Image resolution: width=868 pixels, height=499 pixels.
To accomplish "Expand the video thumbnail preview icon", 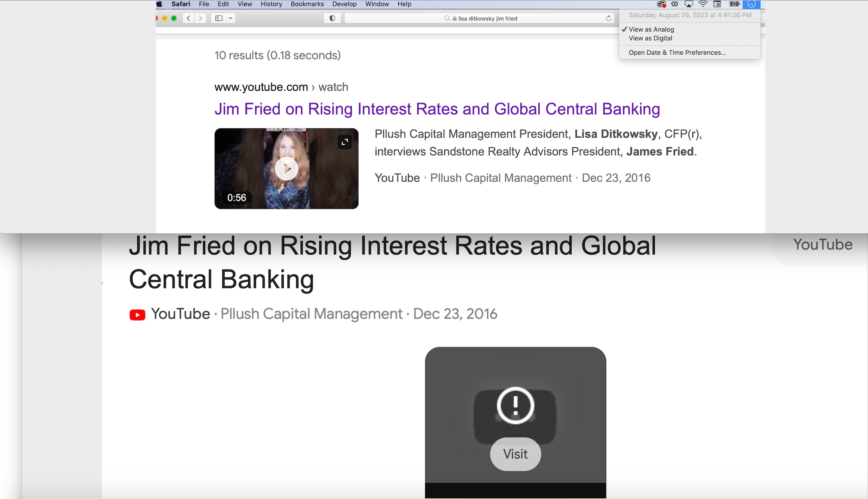I will 344,141.
